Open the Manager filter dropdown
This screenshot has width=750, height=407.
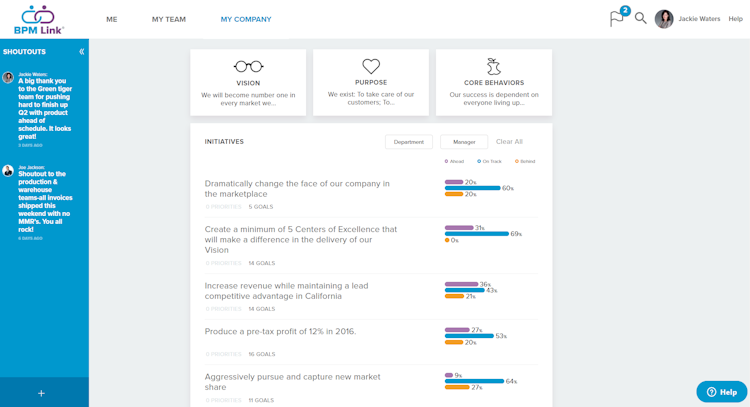coord(464,142)
